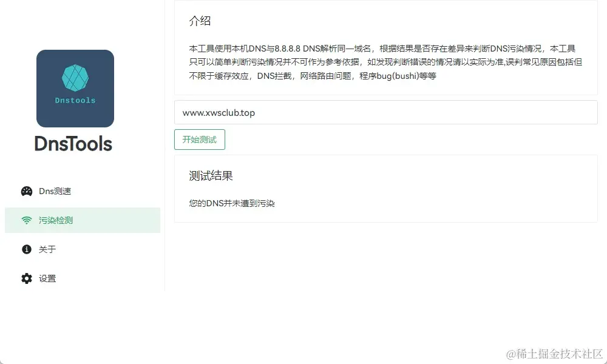Image resolution: width=607 pixels, height=364 pixels.
Task: Click the speedometer icon beside Dns测速
Action: click(x=27, y=191)
